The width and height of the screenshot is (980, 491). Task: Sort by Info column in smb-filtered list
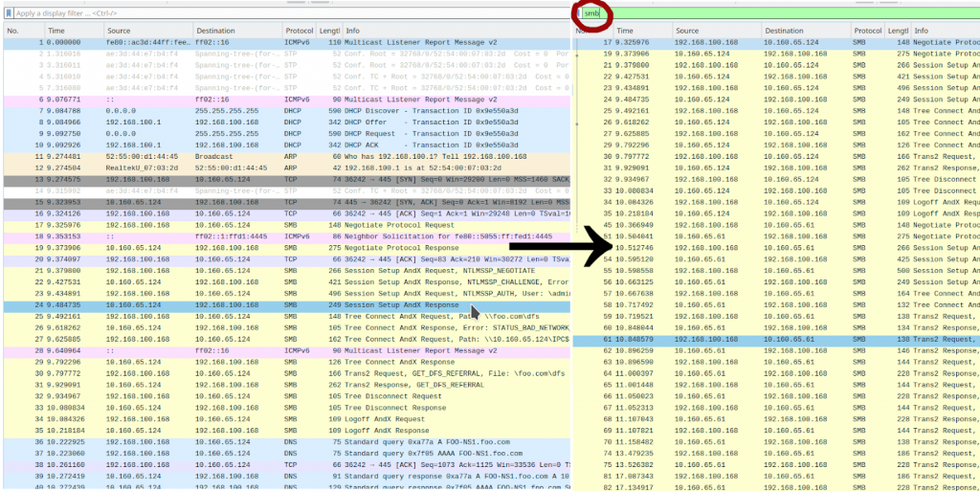pyautogui.click(x=946, y=31)
